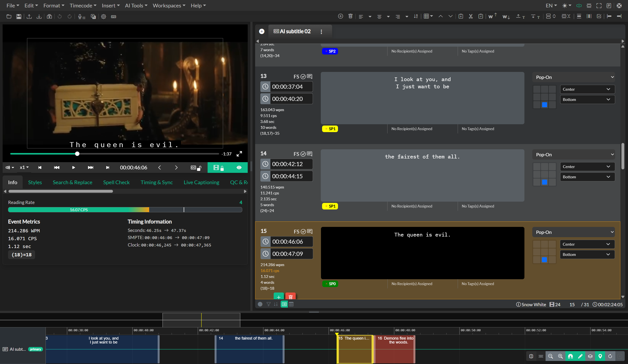628x364 pixels.
Task: Select bottom-center position cell for event 15
Action: (544, 260)
